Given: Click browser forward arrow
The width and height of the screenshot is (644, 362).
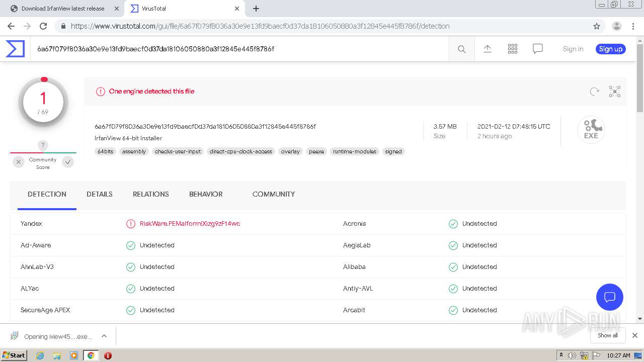Looking at the screenshot, I should (x=27, y=26).
